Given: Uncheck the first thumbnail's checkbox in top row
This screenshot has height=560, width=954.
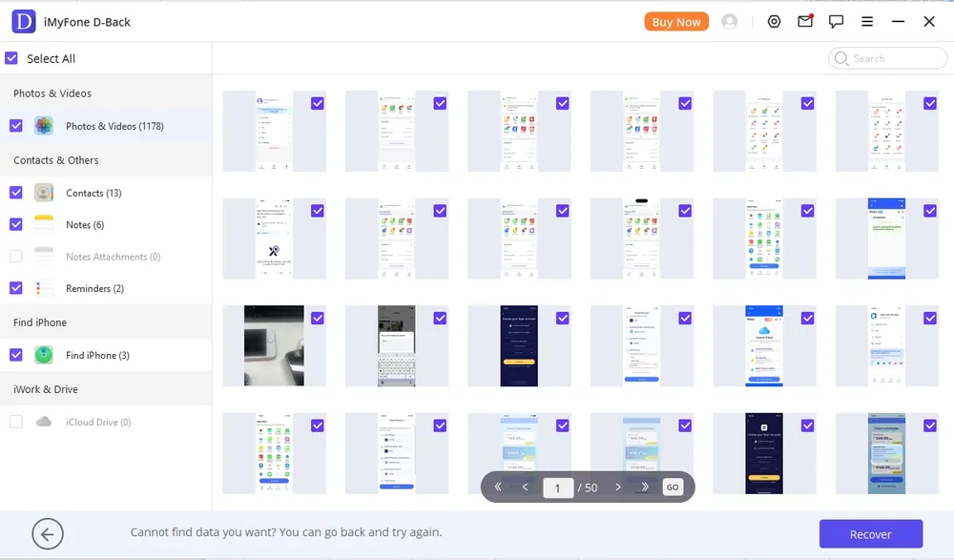Looking at the screenshot, I should point(318,103).
